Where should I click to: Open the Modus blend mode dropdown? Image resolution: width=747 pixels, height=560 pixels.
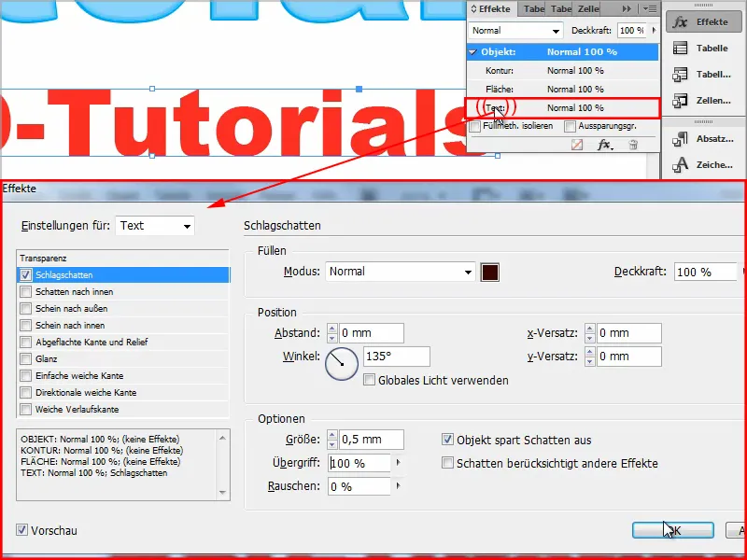pos(401,272)
